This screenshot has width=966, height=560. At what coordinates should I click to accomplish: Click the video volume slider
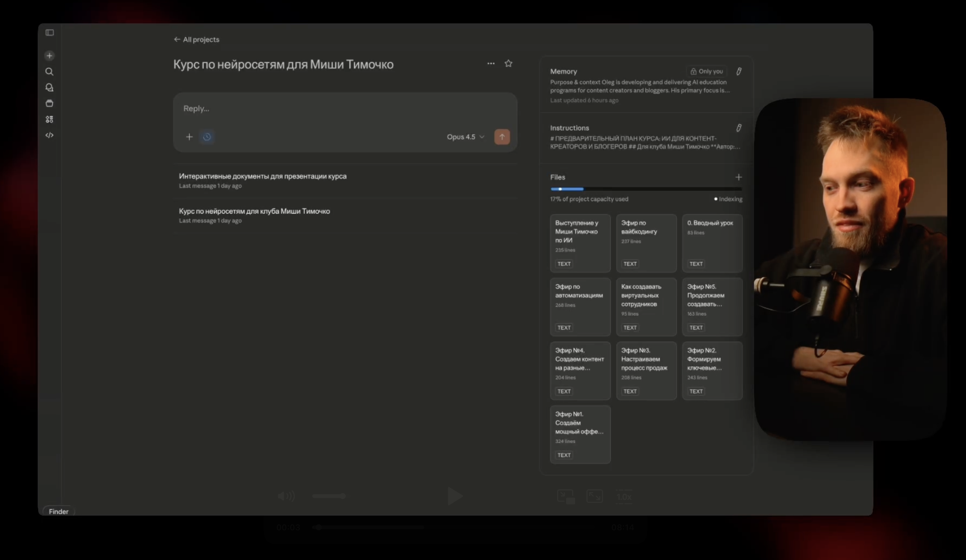[x=329, y=496]
